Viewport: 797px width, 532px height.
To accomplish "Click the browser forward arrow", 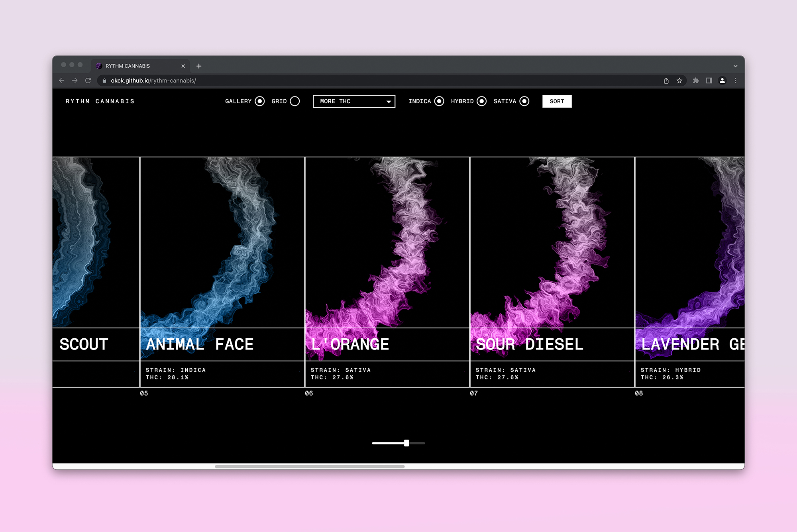I will [x=75, y=80].
